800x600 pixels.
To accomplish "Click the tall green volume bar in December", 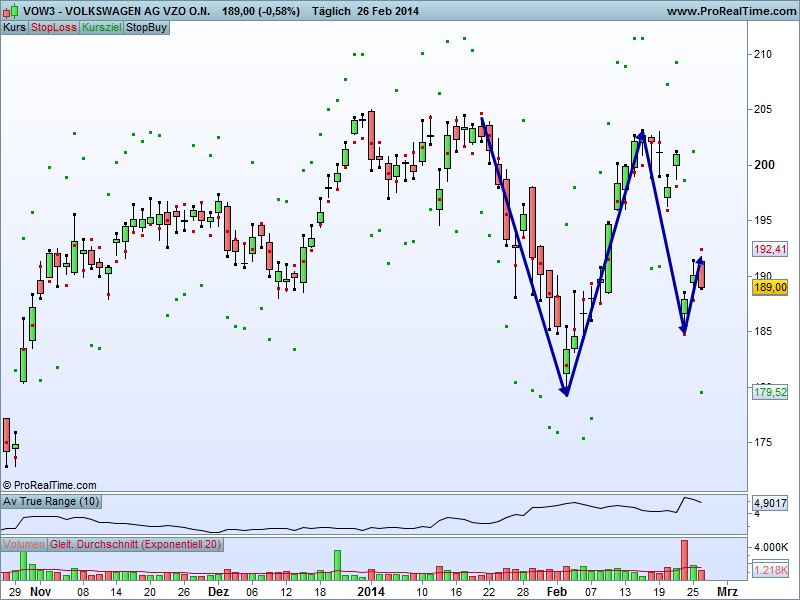I will 337,565.
